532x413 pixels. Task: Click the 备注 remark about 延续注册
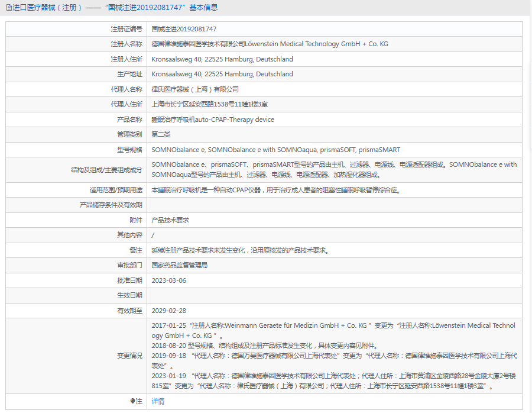(240, 250)
